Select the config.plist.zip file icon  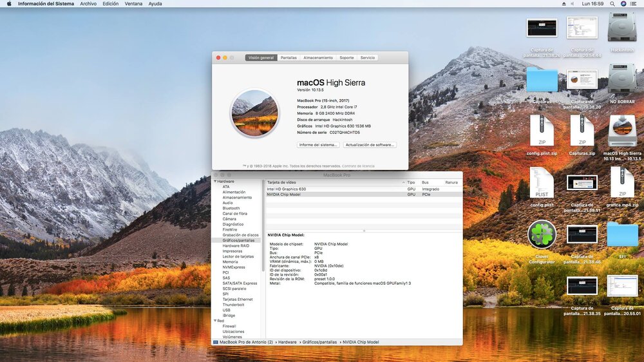pos(542,131)
